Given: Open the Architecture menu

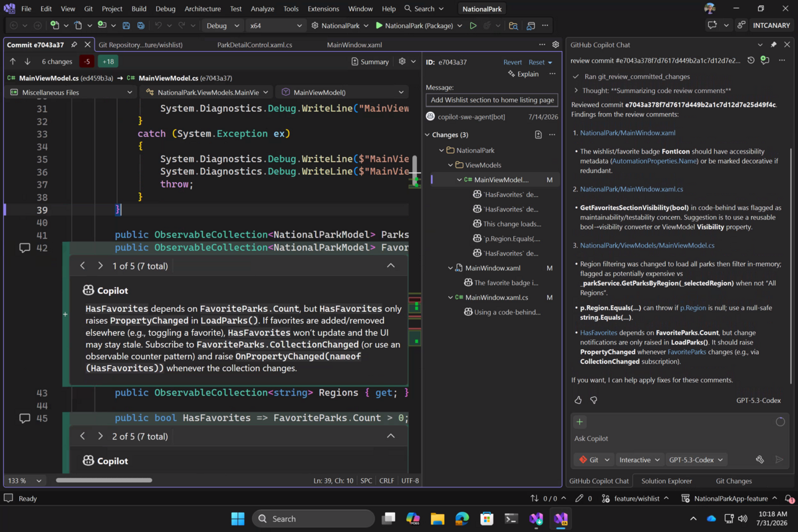Looking at the screenshot, I should pyautogui.click(x=202, y=9).
